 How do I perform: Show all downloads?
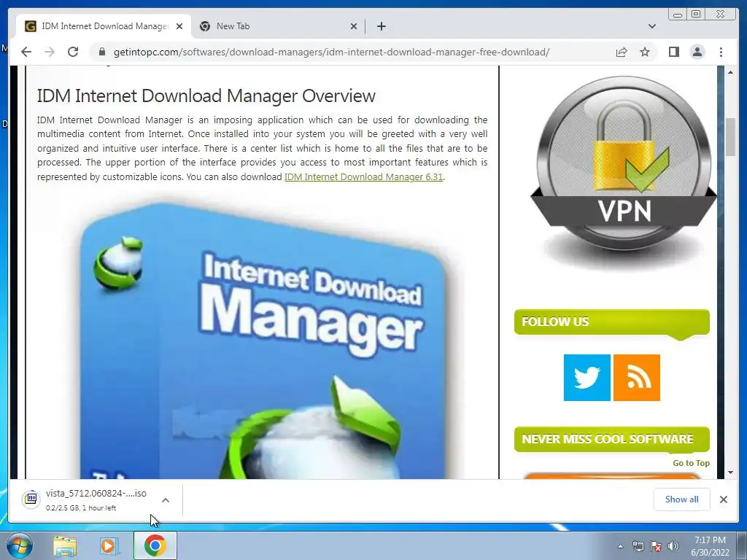click(x=682, y=499)
